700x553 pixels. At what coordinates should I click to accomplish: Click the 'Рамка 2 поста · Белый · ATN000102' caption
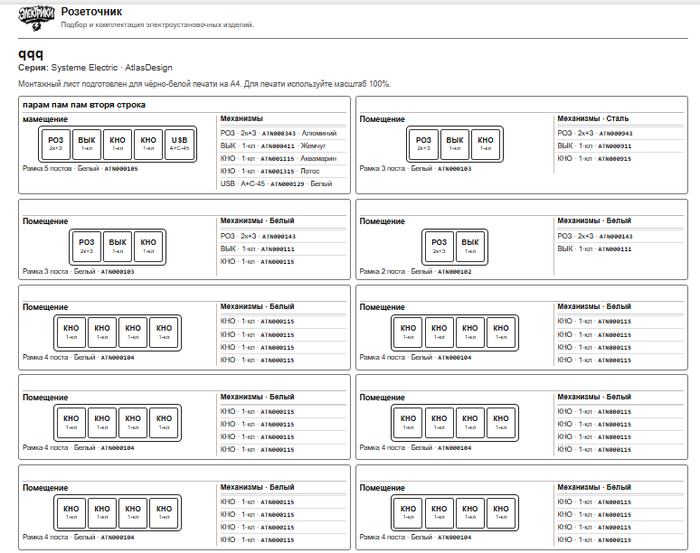pos(416,271)
